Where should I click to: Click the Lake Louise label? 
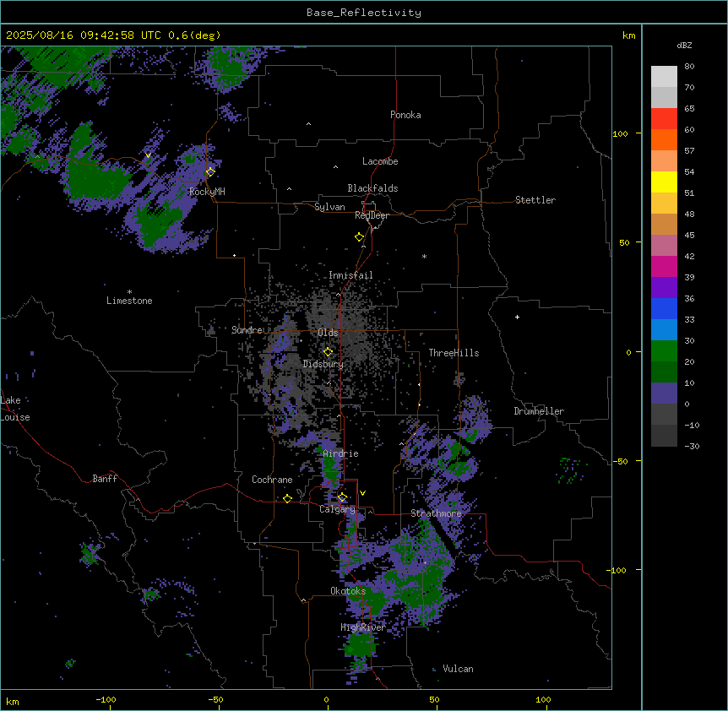click(15, 409)
